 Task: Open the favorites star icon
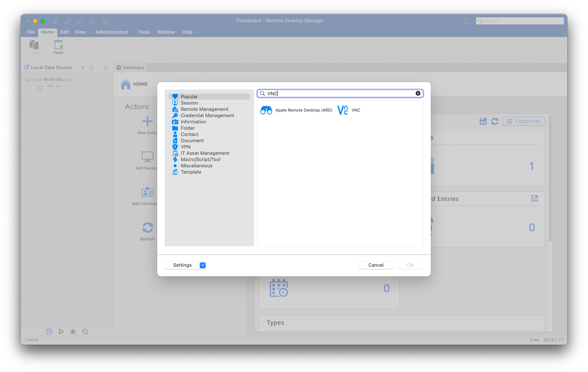coord(73,332)
